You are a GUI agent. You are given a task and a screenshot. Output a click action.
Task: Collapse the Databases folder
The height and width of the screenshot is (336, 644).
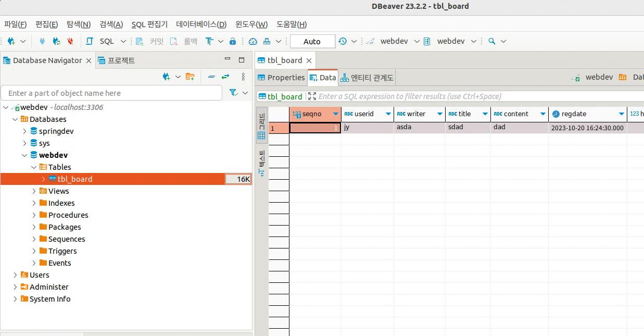pos(15,119)
